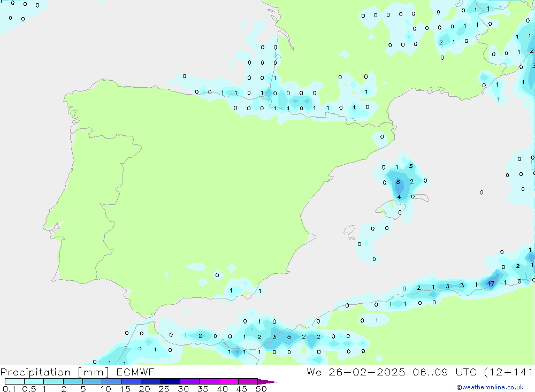Click the 45–50 mm legend color swatch
This screenshot has height=392, width=535.
(248, 381)
